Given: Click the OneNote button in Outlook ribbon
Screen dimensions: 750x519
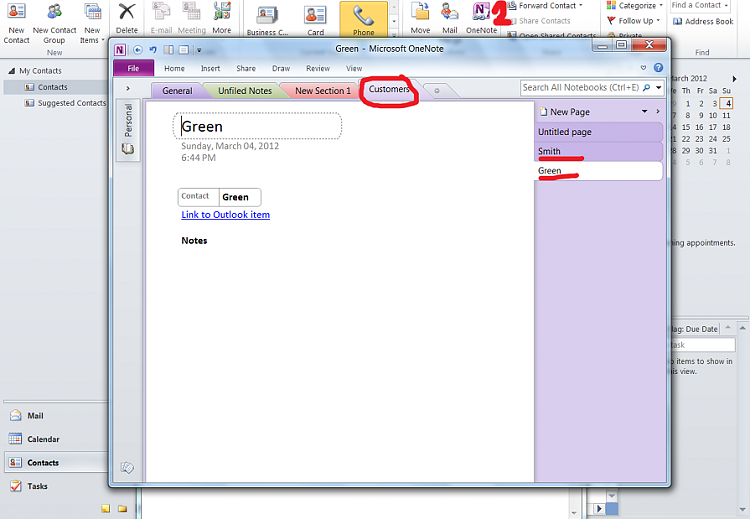Looking at the screenshot, I should click(x=481, y=18).
